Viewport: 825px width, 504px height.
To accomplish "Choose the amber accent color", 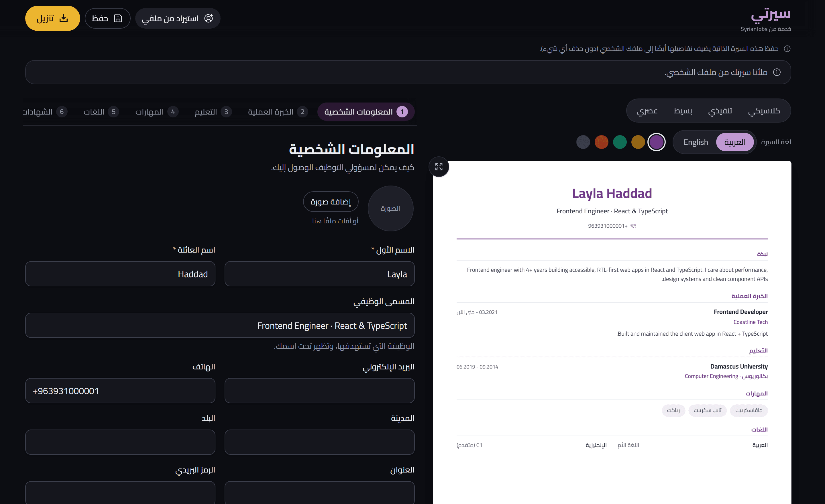I will click(x=638, y=142).
